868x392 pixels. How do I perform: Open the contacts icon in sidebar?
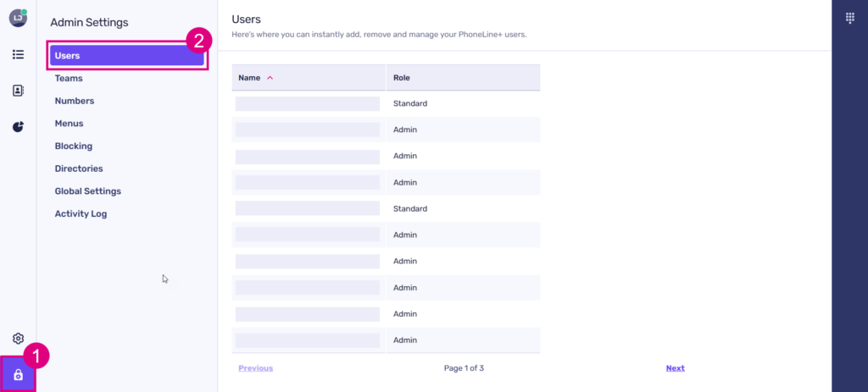pos(18,91)
